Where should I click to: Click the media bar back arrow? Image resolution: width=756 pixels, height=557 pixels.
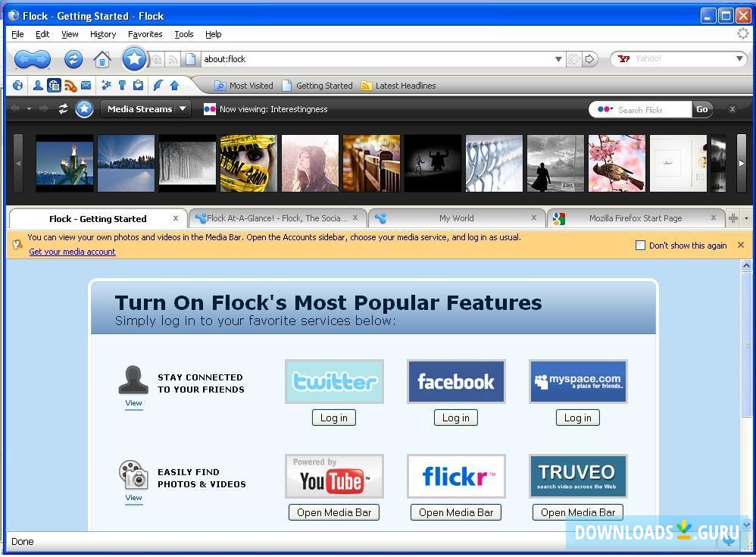[x=15, y=109]
